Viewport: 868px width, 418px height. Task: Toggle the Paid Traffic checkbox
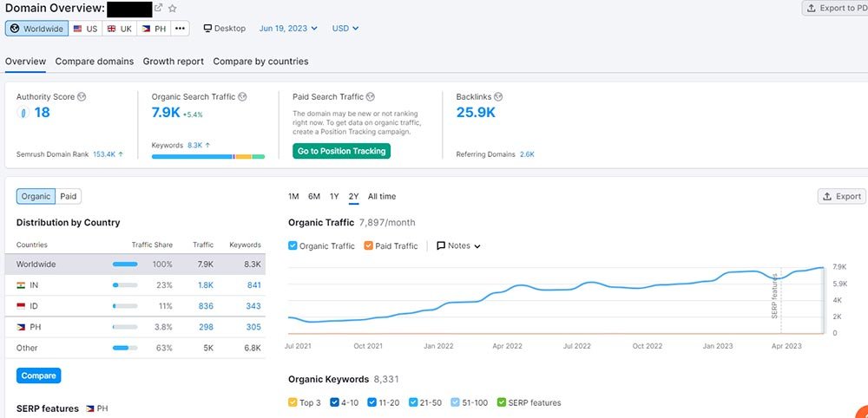(x=369, y=245)
